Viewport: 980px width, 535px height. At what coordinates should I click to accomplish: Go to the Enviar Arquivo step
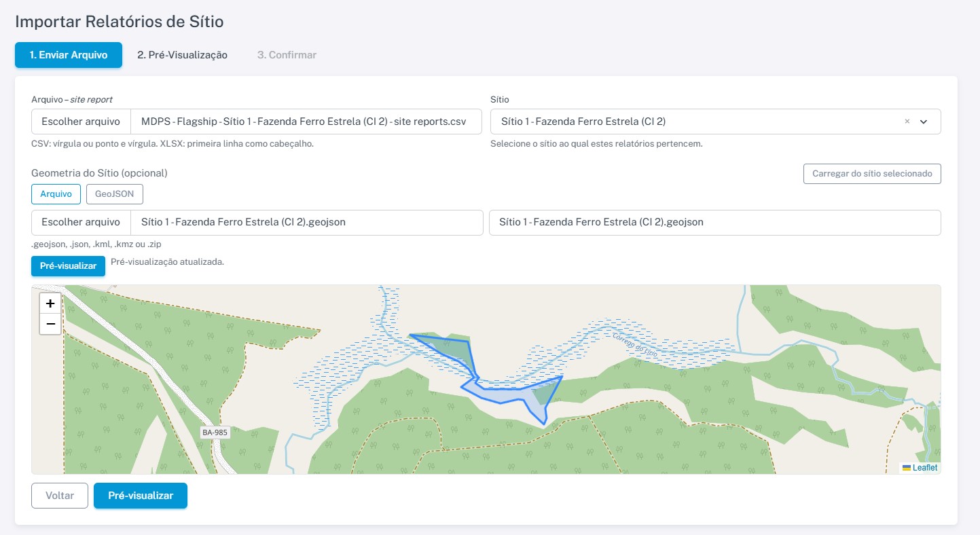coord(69,55)
